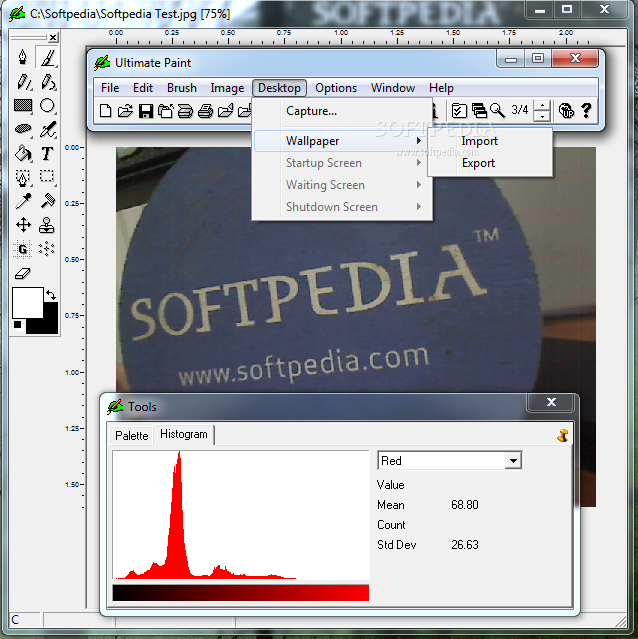Expand the Wallpaper submenu entry
Viewport: 638px width, 639px height.
(342, 141)
